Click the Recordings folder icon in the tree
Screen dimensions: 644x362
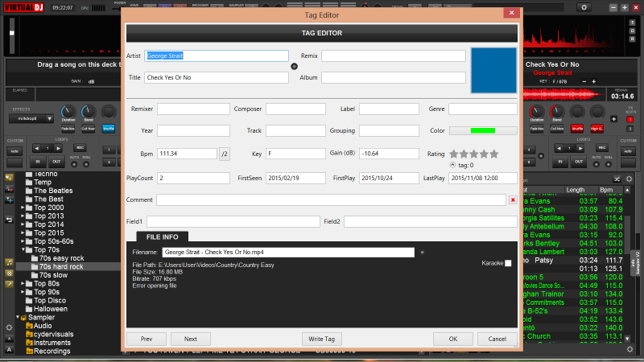[x=29, y=352]
